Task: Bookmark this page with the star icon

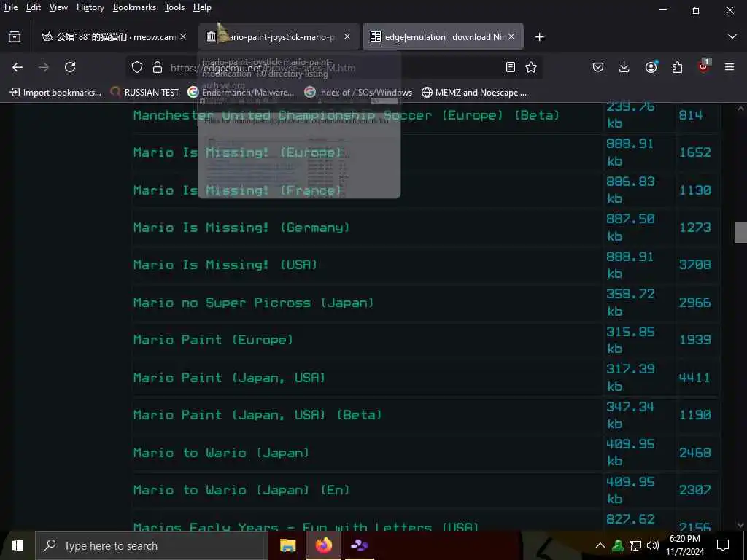Action: pyautogui.click(x=531, y=67)
